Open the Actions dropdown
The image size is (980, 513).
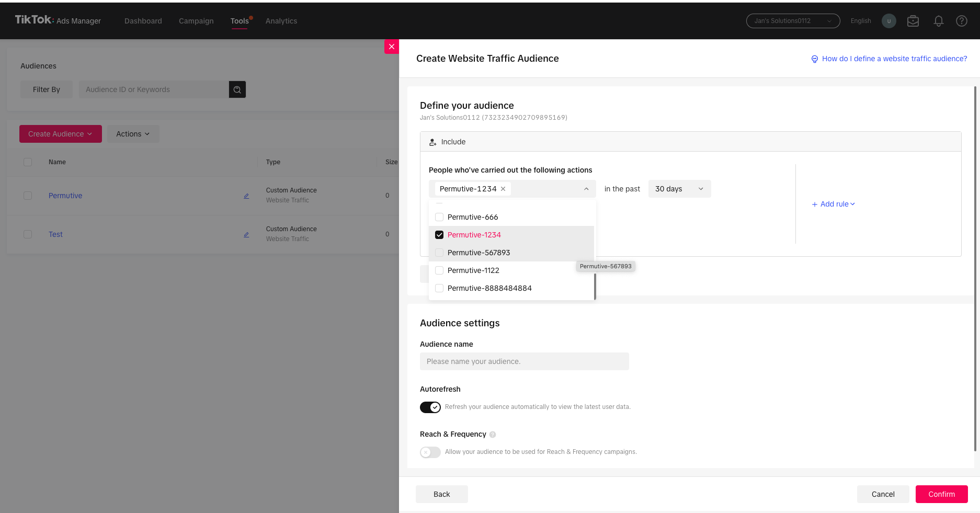click(x=133, y=134)
